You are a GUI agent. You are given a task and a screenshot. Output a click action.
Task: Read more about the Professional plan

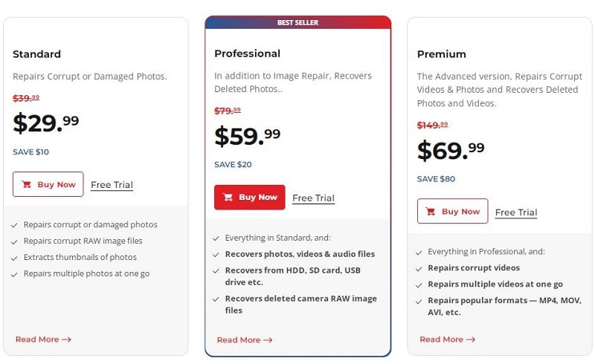[245, 340]
